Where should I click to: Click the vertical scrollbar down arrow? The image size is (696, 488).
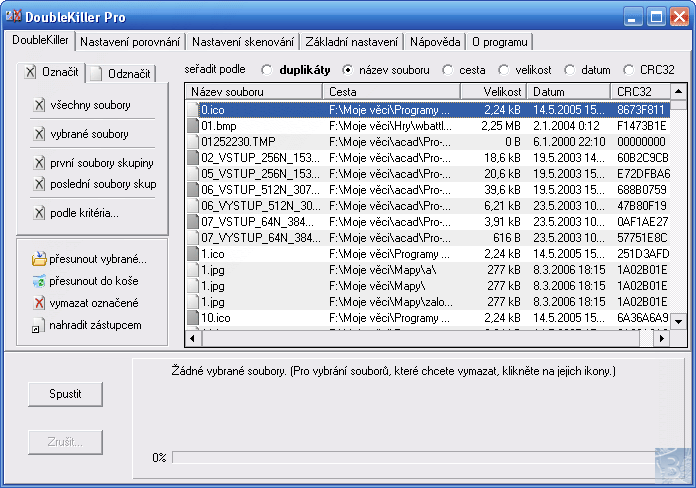click(x=678, y=321)
